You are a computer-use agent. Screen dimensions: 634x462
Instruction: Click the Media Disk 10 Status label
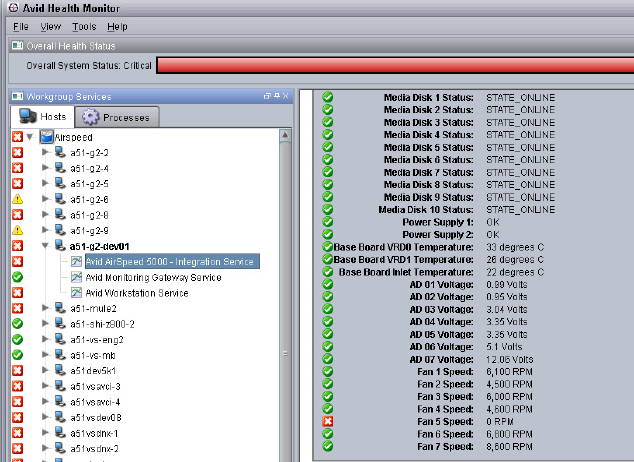tap(426, 210)
